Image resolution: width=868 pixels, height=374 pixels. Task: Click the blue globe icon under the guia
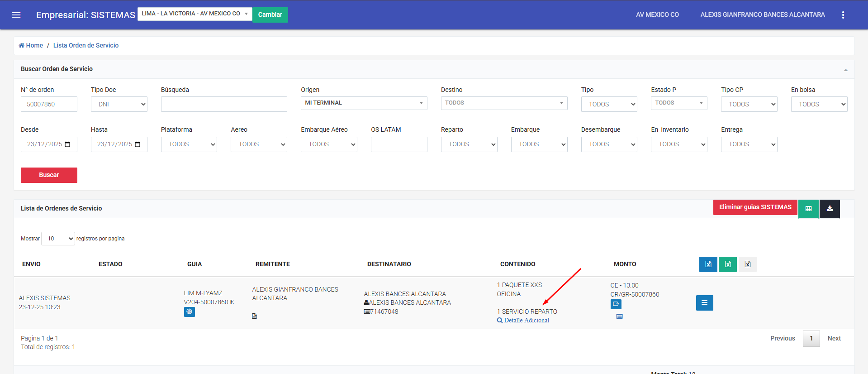click(x=189, y=312)
